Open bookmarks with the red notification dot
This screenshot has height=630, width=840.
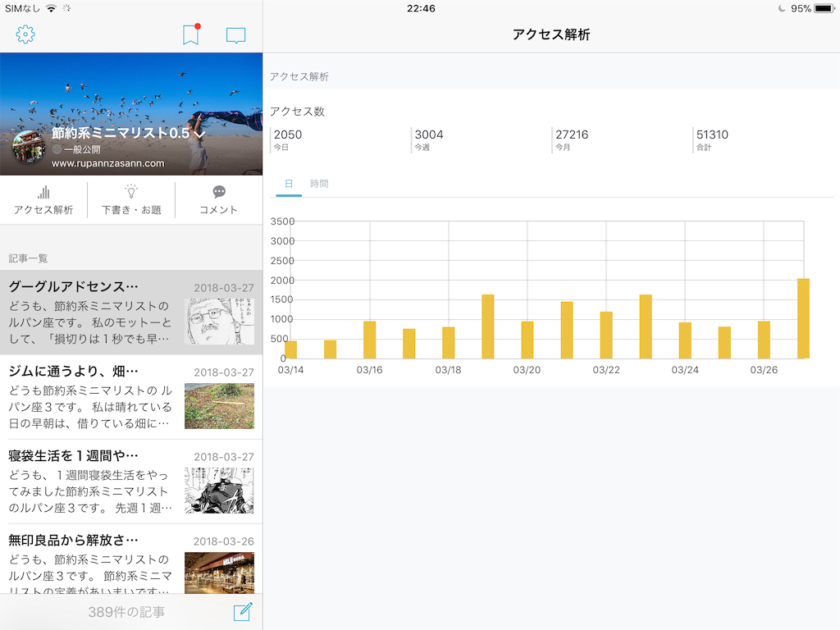tap(190, 34)
